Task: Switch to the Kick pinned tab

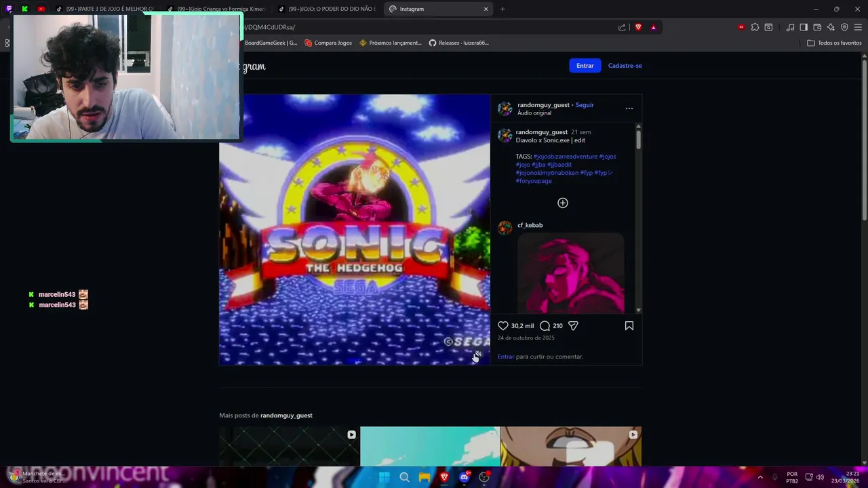Action: tap(25, 9)
